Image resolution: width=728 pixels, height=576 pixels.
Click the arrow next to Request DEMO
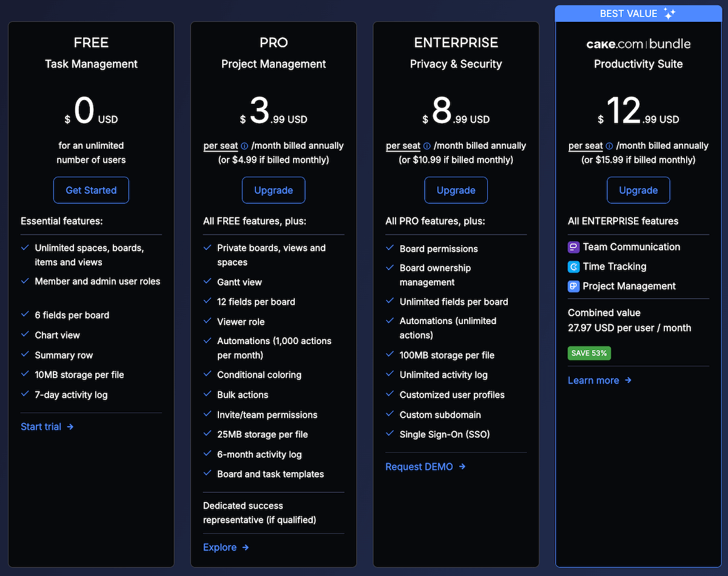463,467
